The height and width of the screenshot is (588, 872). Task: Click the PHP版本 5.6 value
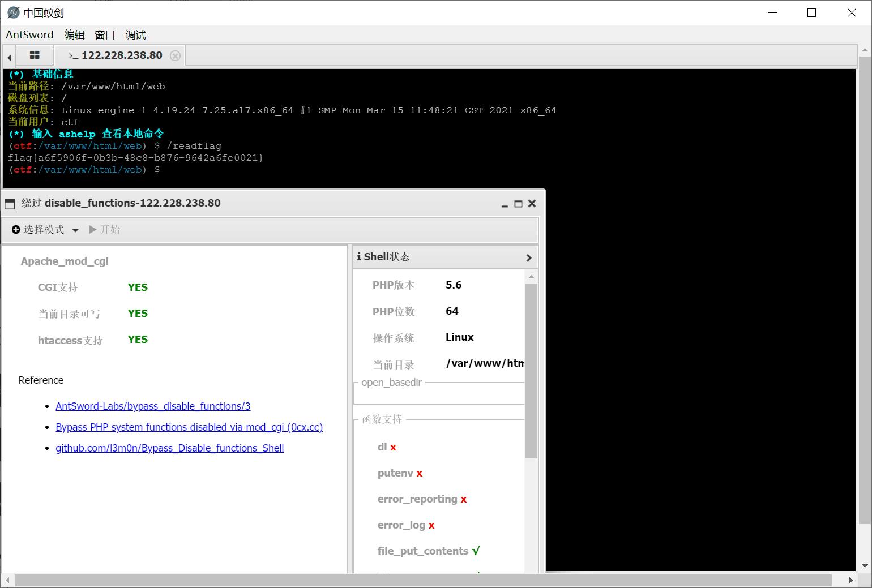pyautogui.click(x=454, y=285)
